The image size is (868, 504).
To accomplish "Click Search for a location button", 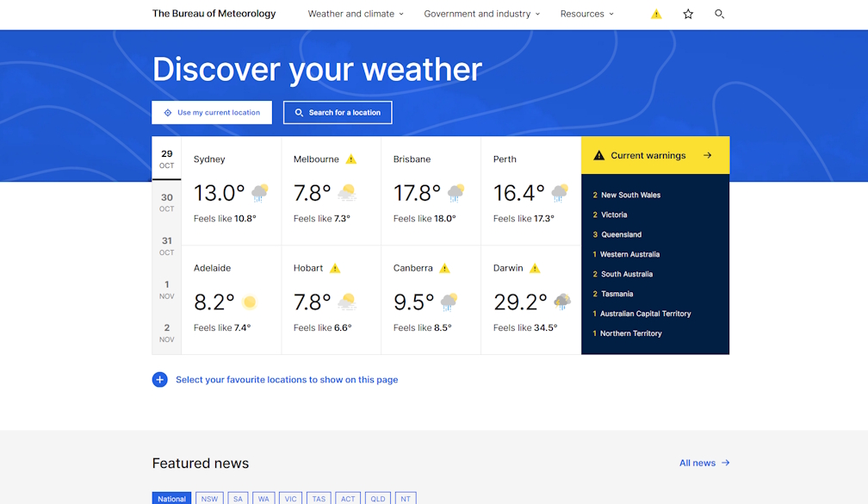I will (338, 113).
